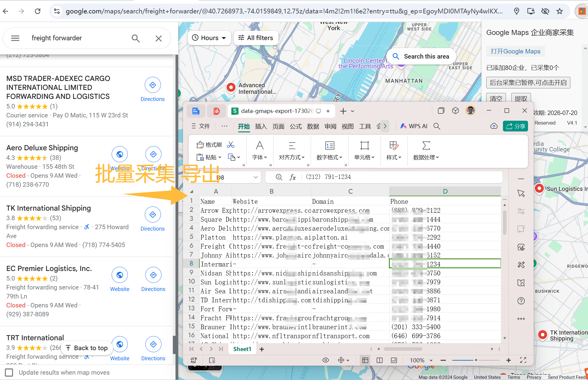Switch to the 数据 (Data) tab
Image resolution: width=588 pixels, height=380 pixels.
coord(313,126)
